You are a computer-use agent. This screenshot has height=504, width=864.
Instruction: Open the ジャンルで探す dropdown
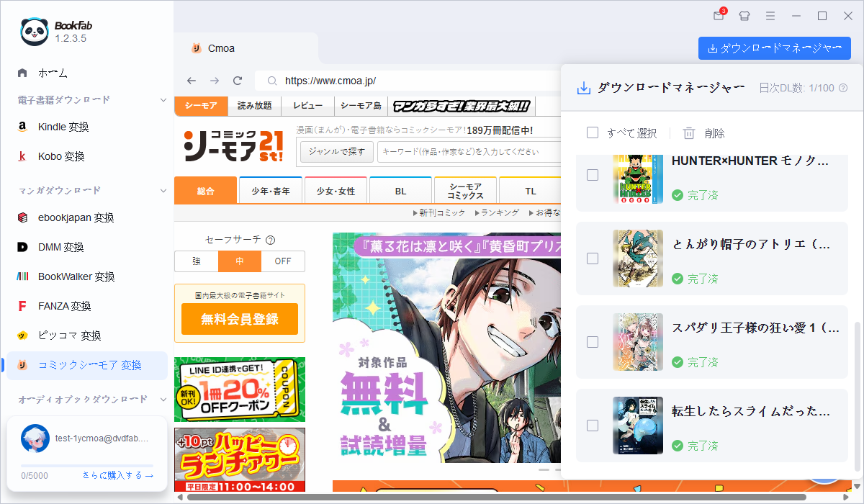click(x=337, y=151)
